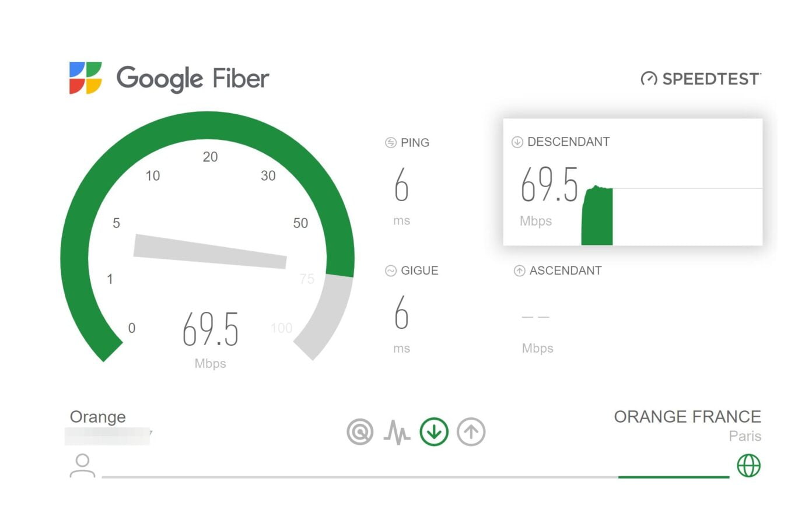The image size is (812, 513).
Task: Select the ping target icon in bottom toolbar
Action: (359, 432)
